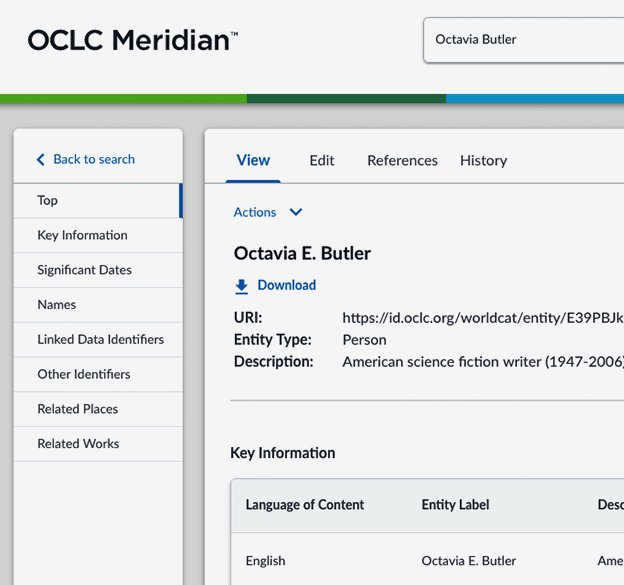The width and height of the screenshot is (624, 585).
Task: Open the Actions menu
Action: click(x=255, y=212)
